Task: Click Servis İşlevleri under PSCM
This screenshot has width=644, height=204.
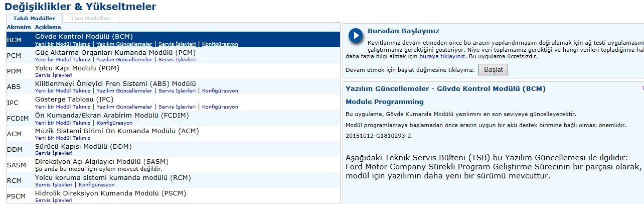Action: tap(54, 200)
